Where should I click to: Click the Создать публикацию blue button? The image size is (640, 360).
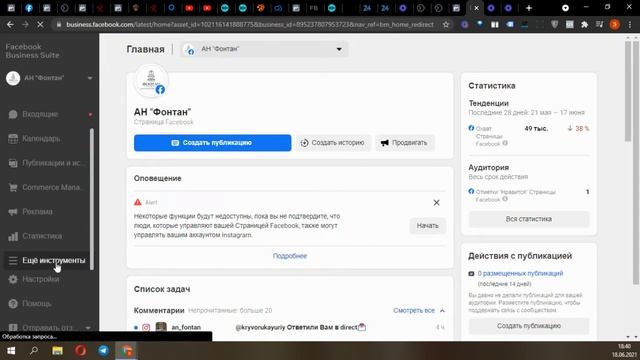[x=212, y=143]
